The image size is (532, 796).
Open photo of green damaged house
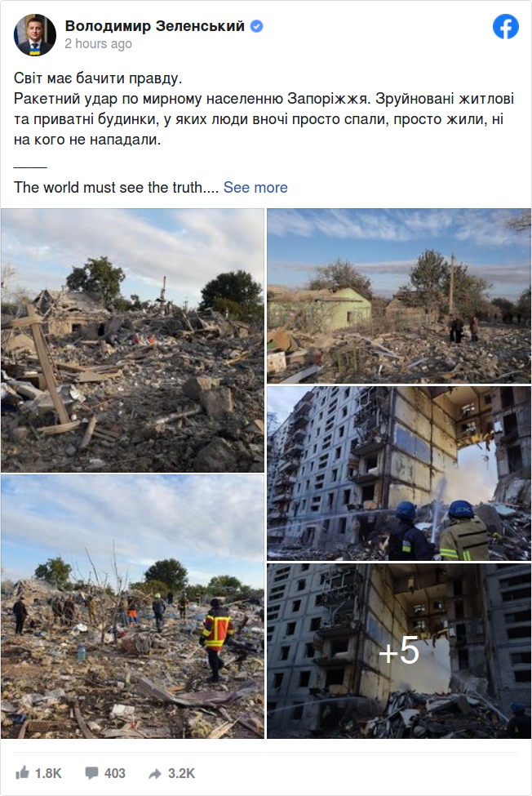[399, 296]
